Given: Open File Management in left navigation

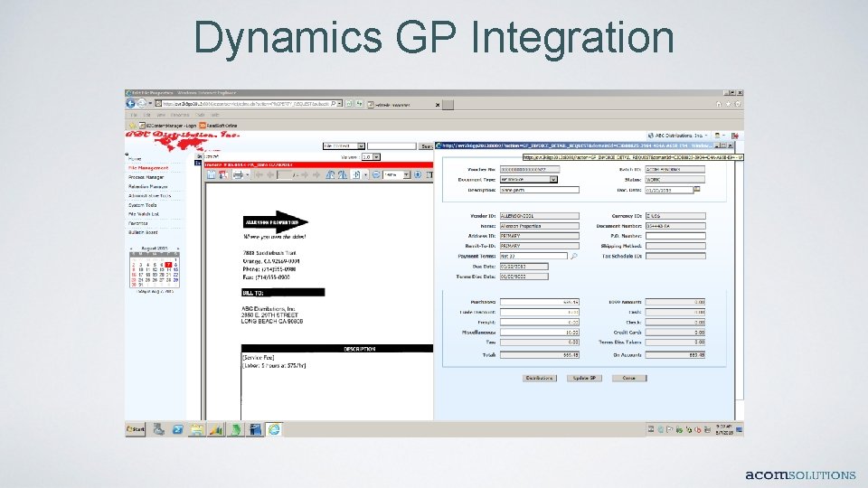Looking at the screenshot, I should click(147, 168).
